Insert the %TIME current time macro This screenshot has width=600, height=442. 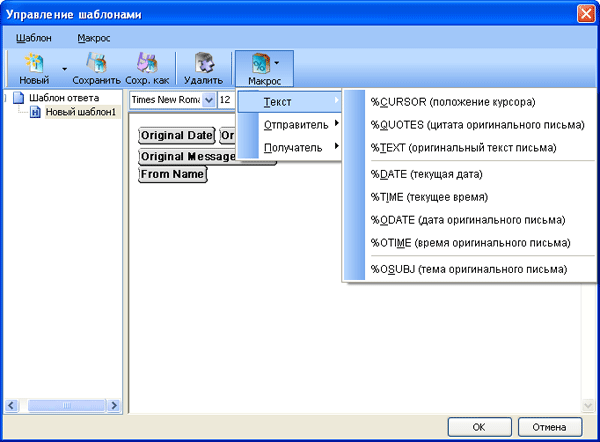(469, 197)
